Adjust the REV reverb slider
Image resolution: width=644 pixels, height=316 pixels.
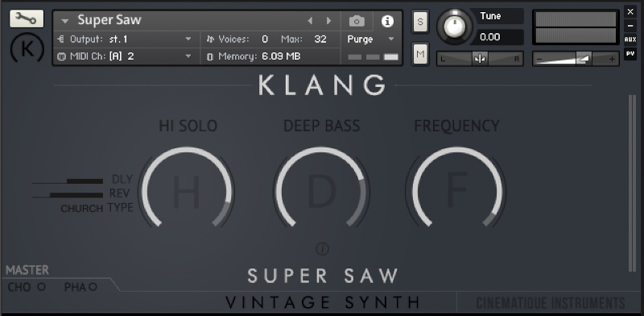(x=68, y=195)
